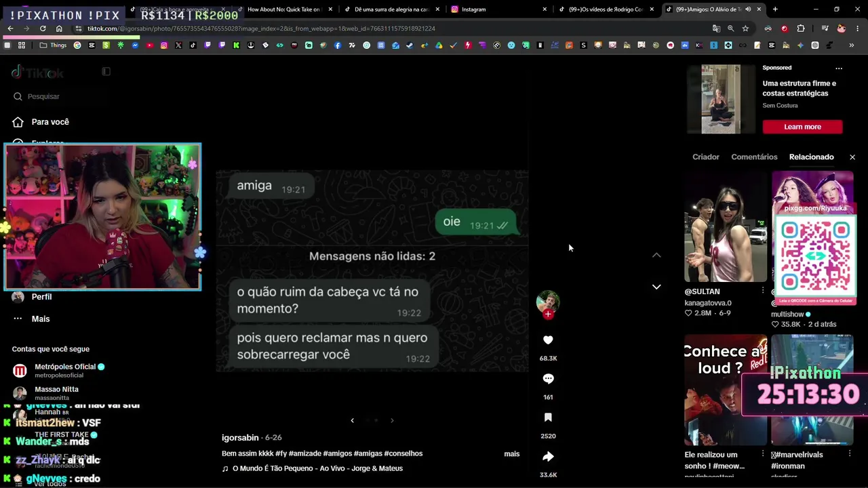Open the browser profile avatar icon
Screen dimensions: 868x488
pos(842,28)
